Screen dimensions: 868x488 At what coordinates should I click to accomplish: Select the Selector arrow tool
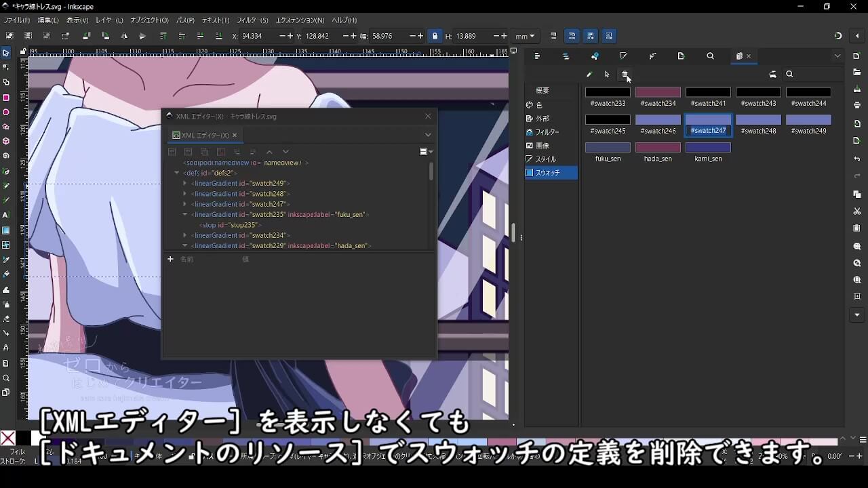point(6,53)
